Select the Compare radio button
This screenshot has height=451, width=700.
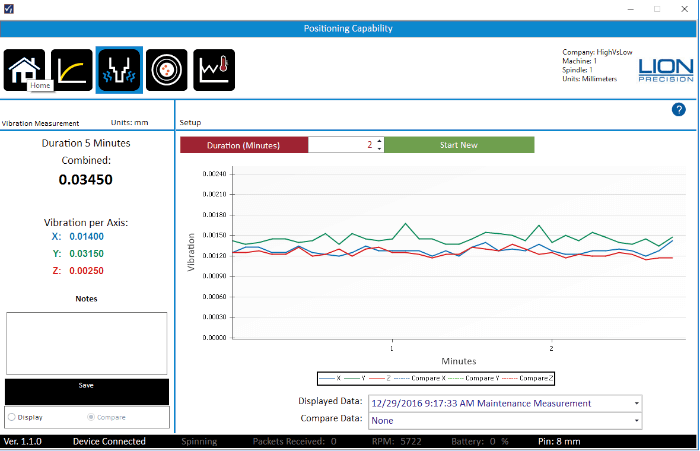(91, 417)
